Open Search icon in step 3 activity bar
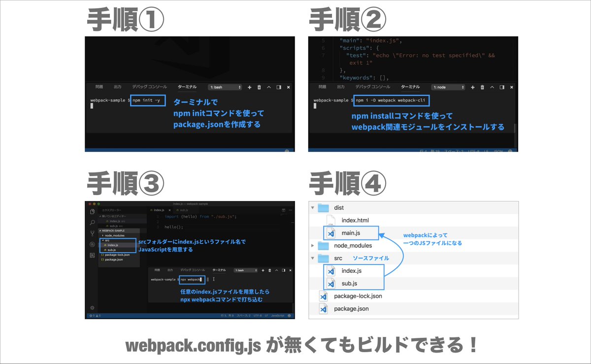 tap(92, 223)
